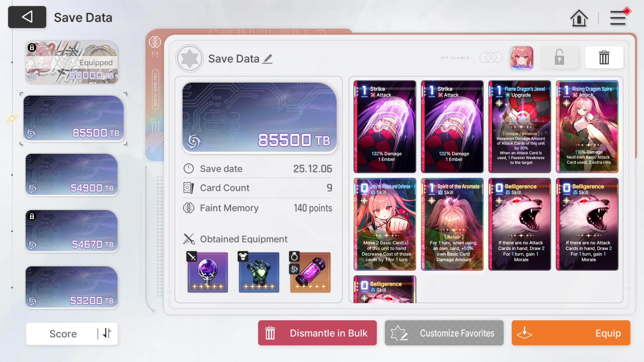The width and height of the screenshot is (644, 362).
Task: Select the Equipped 60000 TB save entry
Action: 71,62
